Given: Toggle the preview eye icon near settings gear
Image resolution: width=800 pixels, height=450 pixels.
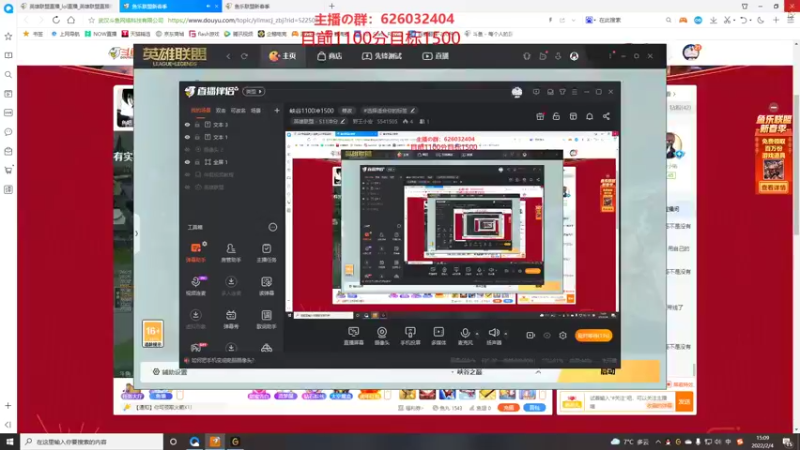Looking at the screenshot, I should 547,335.
